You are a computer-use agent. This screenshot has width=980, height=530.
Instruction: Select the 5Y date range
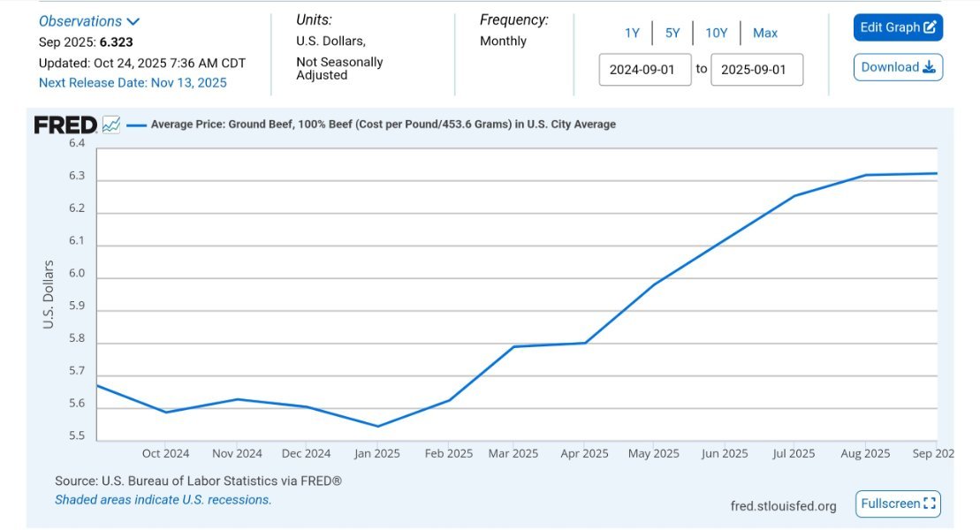672,33
